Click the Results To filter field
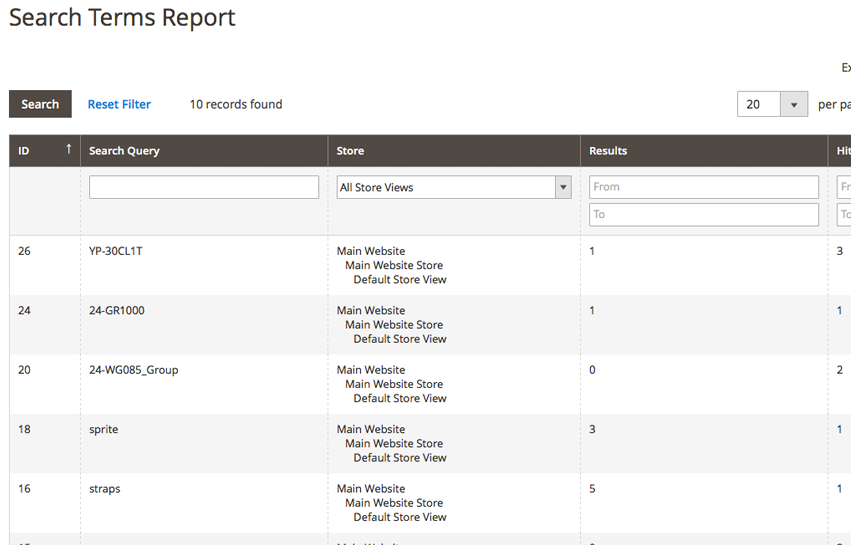 [x=703, y=214]
